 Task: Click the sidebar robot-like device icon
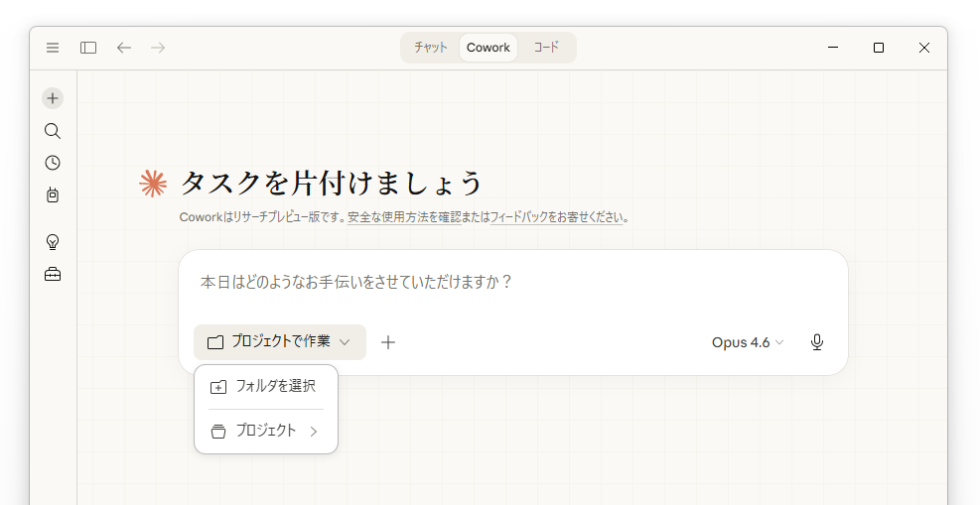coord(53,194)
